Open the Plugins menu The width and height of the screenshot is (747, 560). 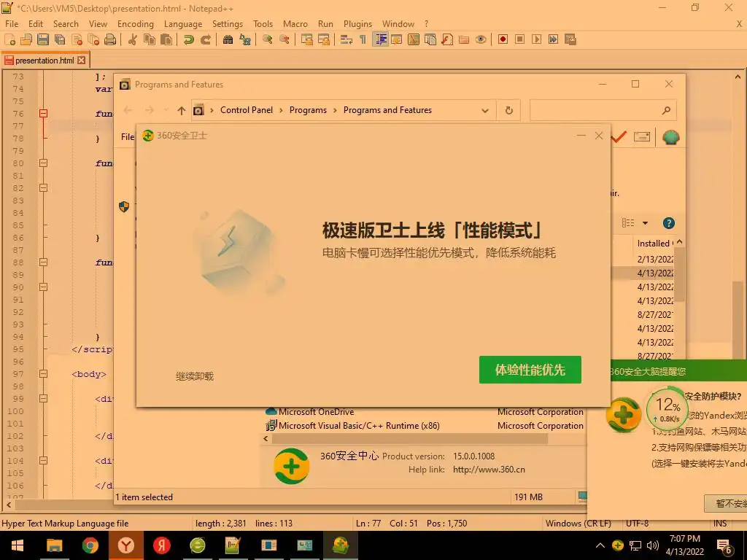tap(357, 24)
